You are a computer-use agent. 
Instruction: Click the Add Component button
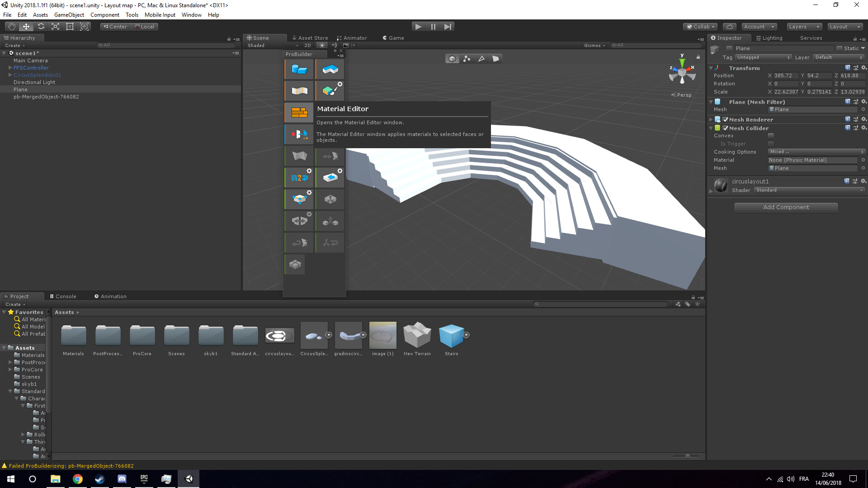(786, 207)
